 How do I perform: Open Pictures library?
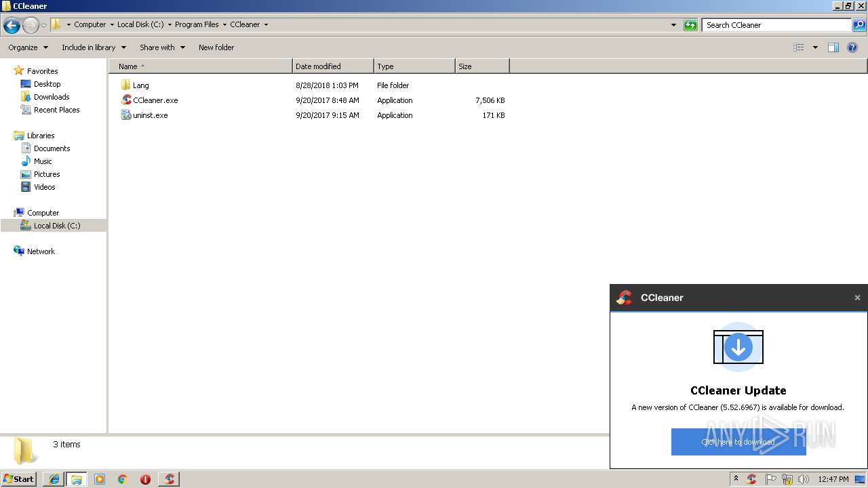(47, 174)
